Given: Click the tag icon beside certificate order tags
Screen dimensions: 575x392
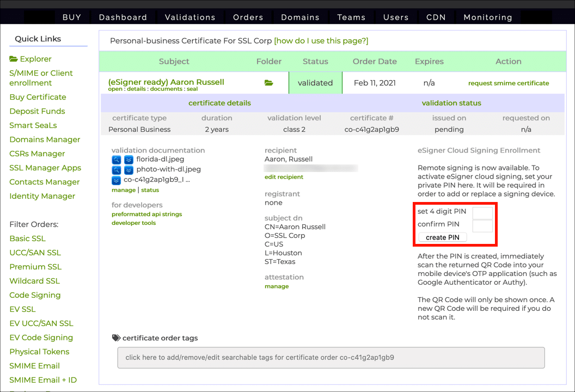Looking at the screenshot, I should 116,338.
